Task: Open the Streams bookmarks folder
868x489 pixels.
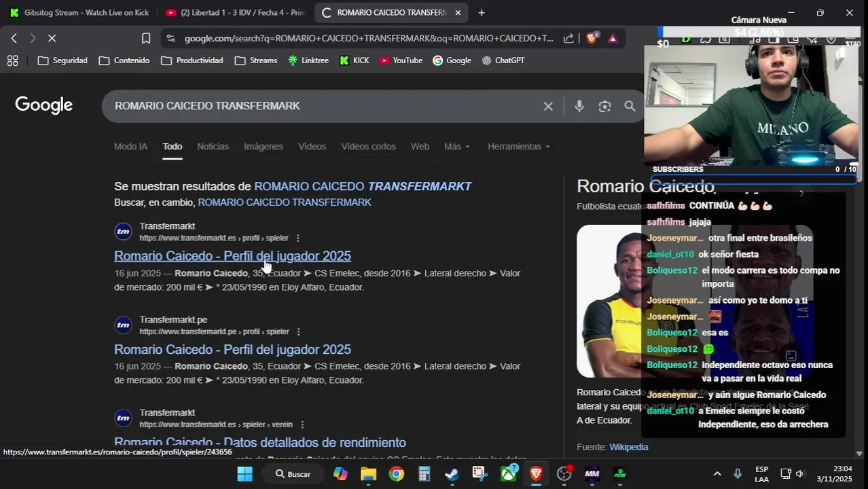Action: click(x=255, y=60)
